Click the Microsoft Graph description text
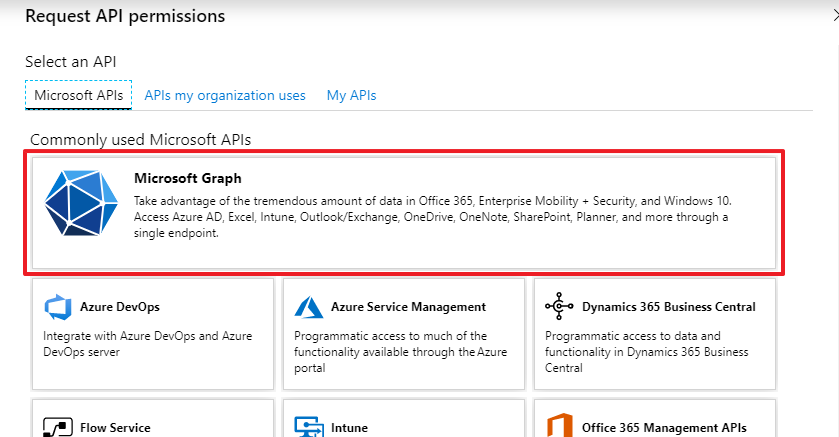The image size is (839, 437). pyautogui.click(x=432, y=217)
